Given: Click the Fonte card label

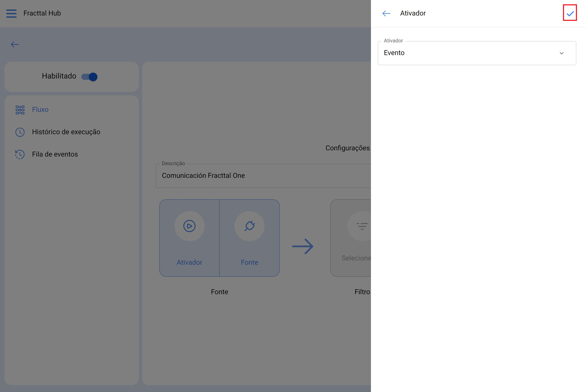Looking at the screenshot, I should pyautogui.click(x=249, y=262).
